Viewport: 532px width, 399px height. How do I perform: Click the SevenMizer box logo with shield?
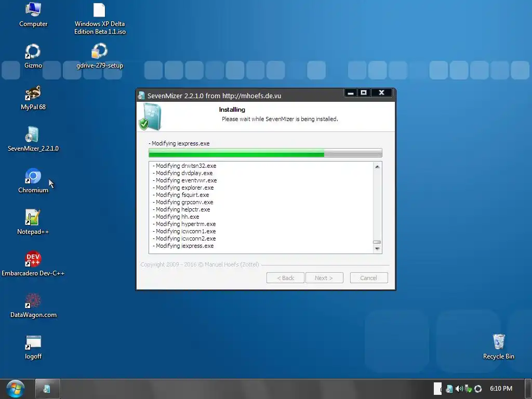coord(150,117)
